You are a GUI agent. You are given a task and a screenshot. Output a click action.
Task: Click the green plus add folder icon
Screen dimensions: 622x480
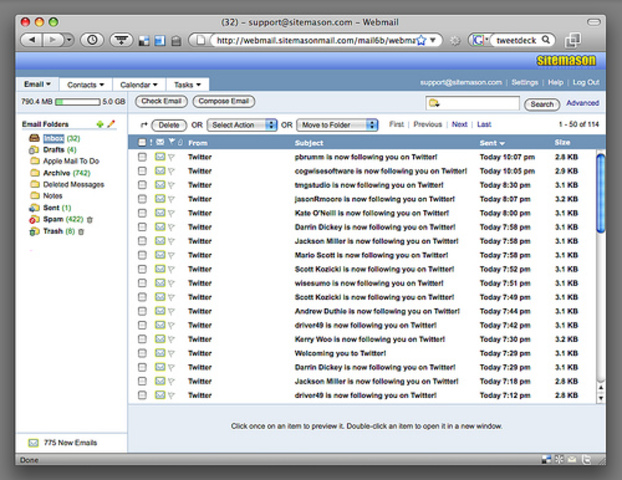tap(100, 124)
